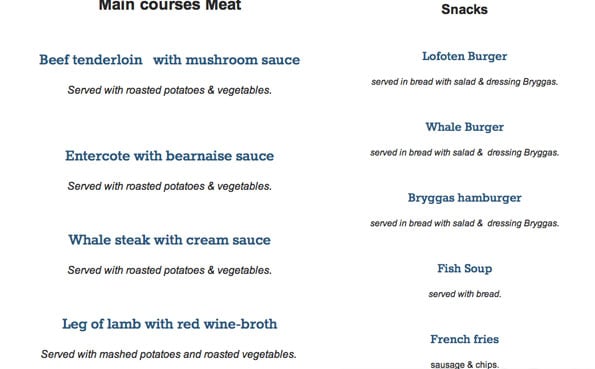Click the Snacks section header

[x=464, y=9]
